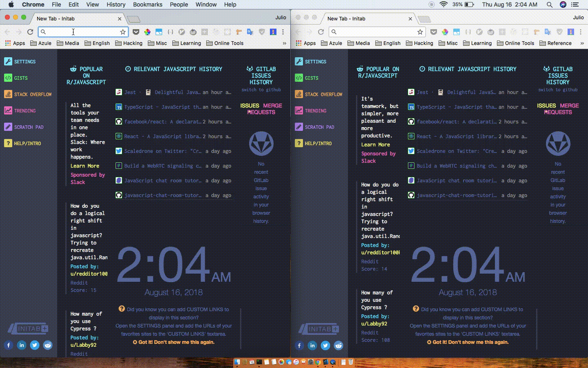
Task: Expand Reference bookmarks folder in right window
Action: coord(555,43)
